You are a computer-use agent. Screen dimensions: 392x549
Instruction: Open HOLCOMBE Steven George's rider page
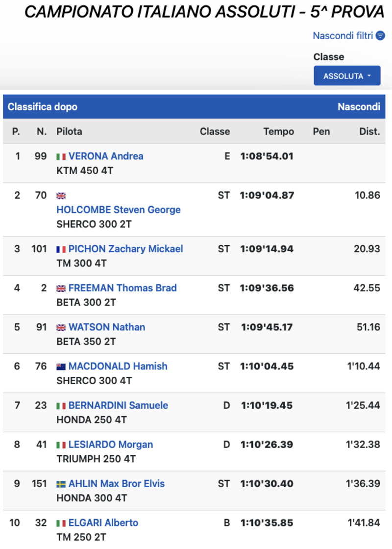pyautogui.click(x=119, y=210)
